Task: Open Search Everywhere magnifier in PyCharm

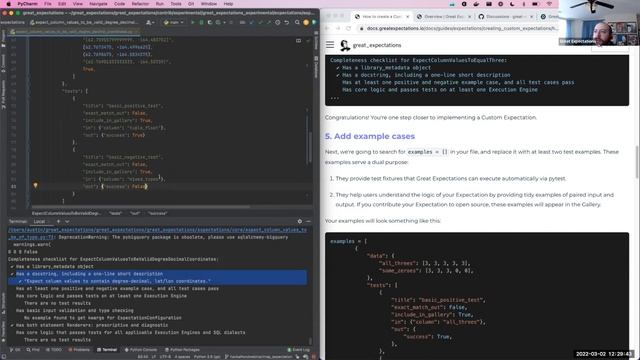Action: [297, 22]
